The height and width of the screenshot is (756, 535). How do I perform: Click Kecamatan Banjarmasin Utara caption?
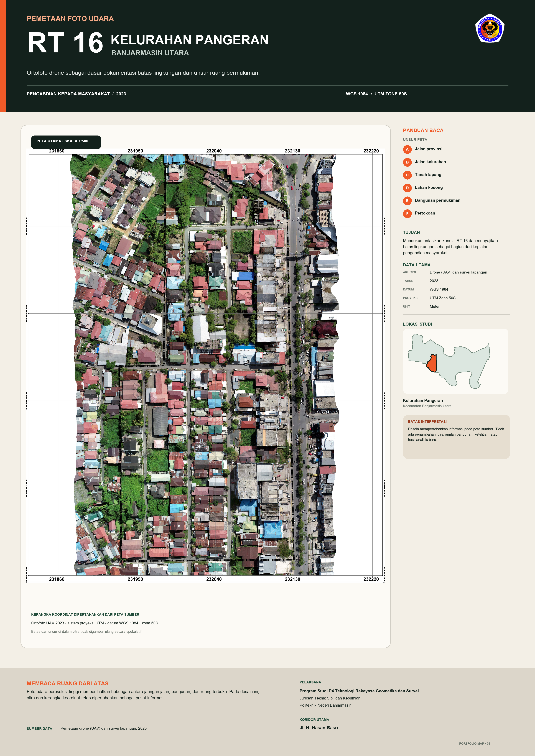tap(427, 406)
